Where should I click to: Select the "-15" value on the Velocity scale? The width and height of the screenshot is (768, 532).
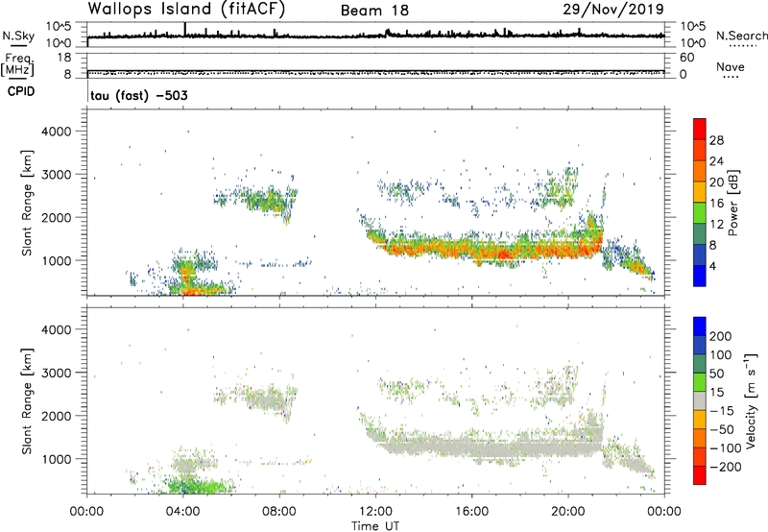click(722, 411)
